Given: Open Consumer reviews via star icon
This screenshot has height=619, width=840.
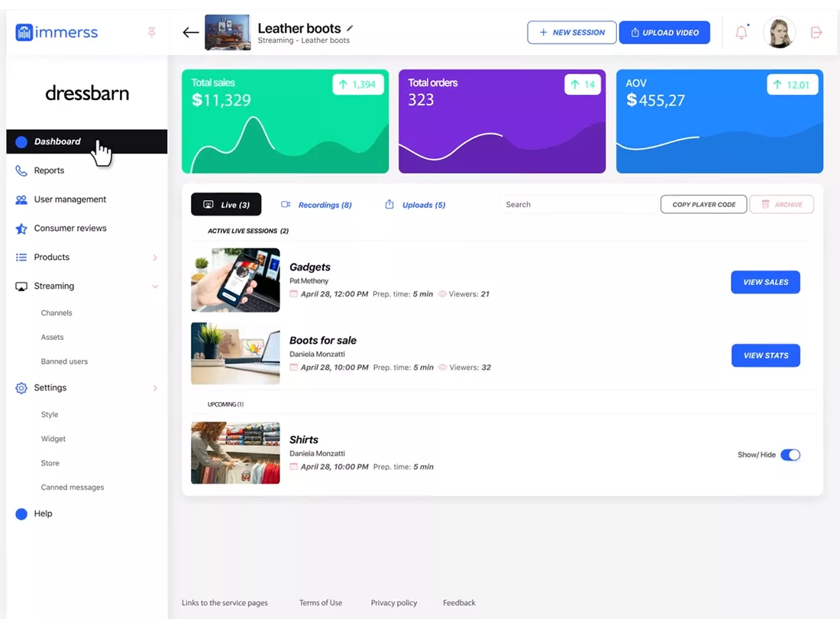Looking at the screenshot, I should click(21, 228).
